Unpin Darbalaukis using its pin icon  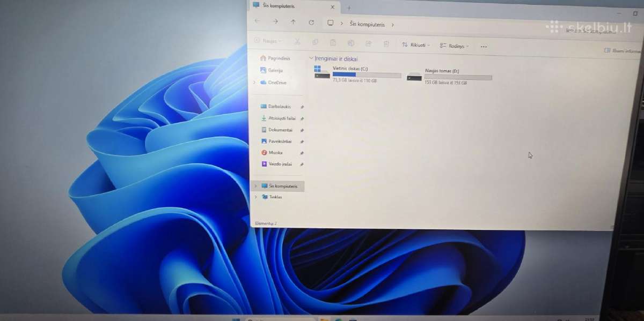(x=302, y=107)
